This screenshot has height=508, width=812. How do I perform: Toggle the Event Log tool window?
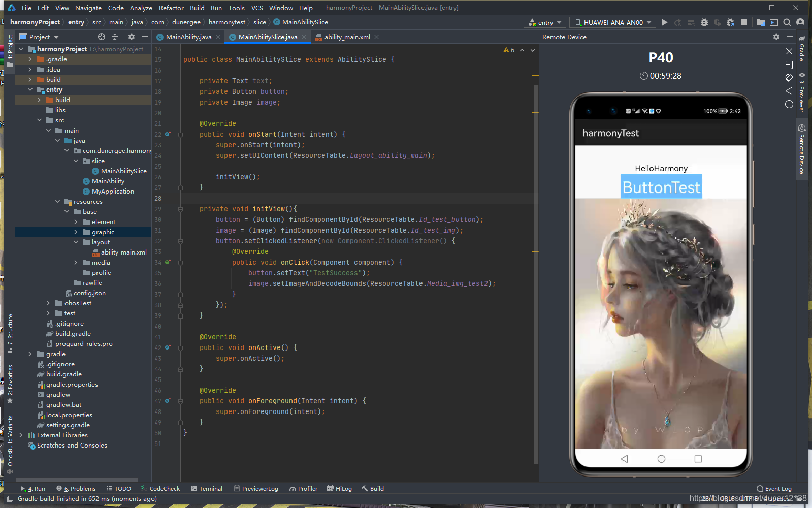point(774,489)
